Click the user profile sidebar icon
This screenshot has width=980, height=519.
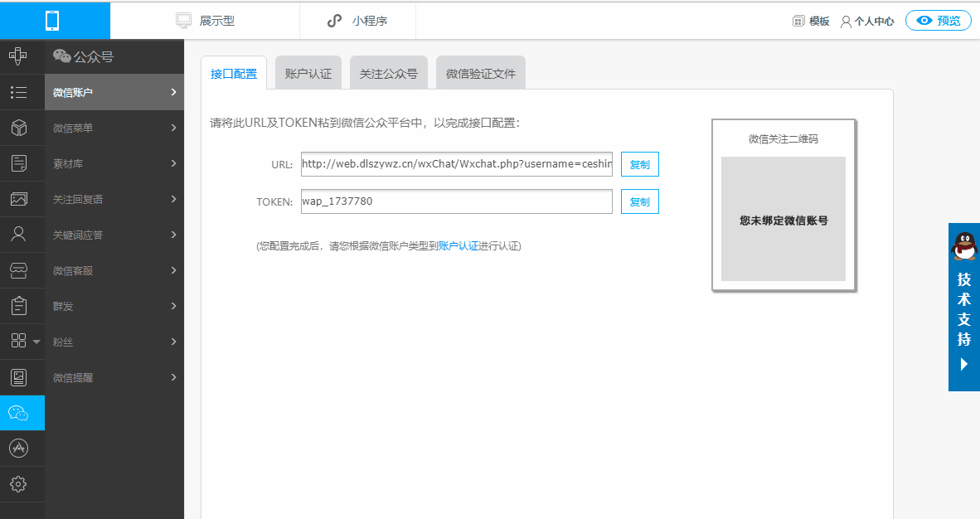pos(18,235)
